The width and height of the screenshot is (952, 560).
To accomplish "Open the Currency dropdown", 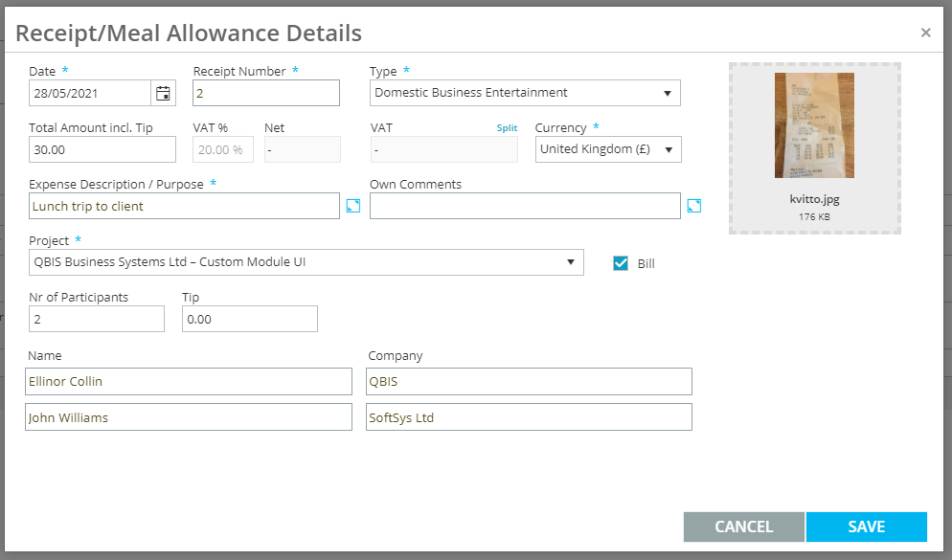I will point(608,149).
